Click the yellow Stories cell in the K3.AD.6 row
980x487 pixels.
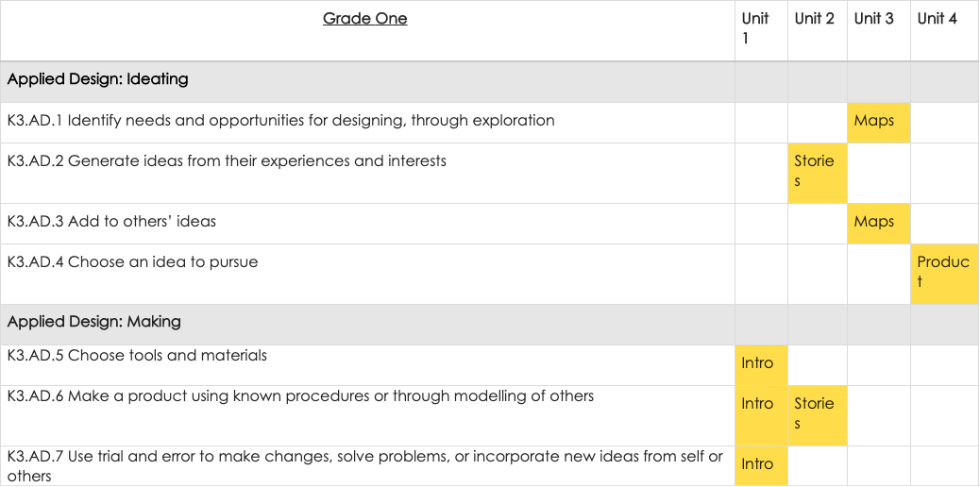817,414
